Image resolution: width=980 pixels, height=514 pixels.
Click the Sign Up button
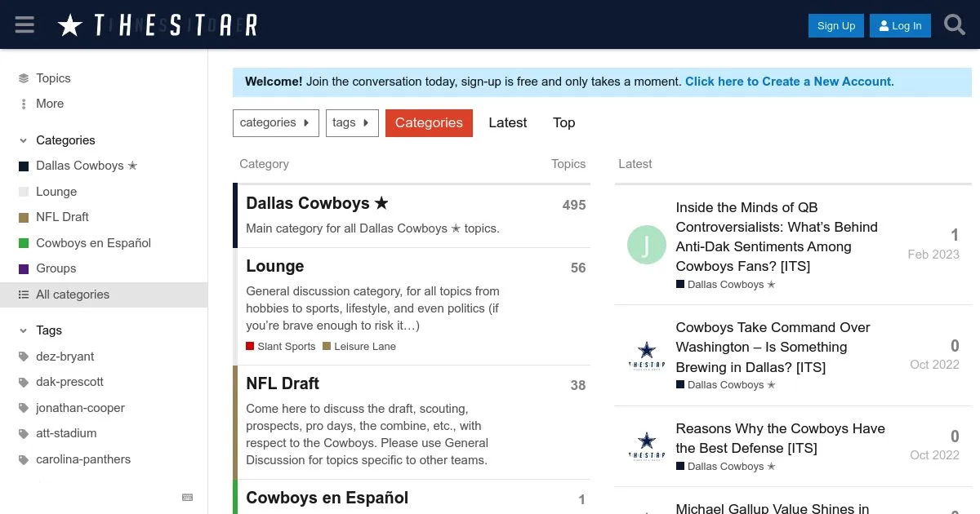[836, 25]
